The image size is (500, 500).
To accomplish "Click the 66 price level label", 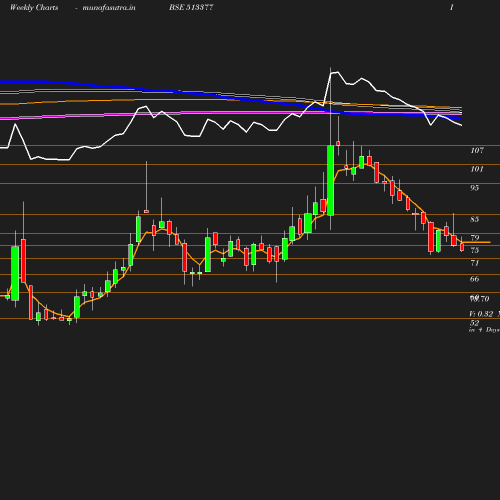I will coord(475,279).
